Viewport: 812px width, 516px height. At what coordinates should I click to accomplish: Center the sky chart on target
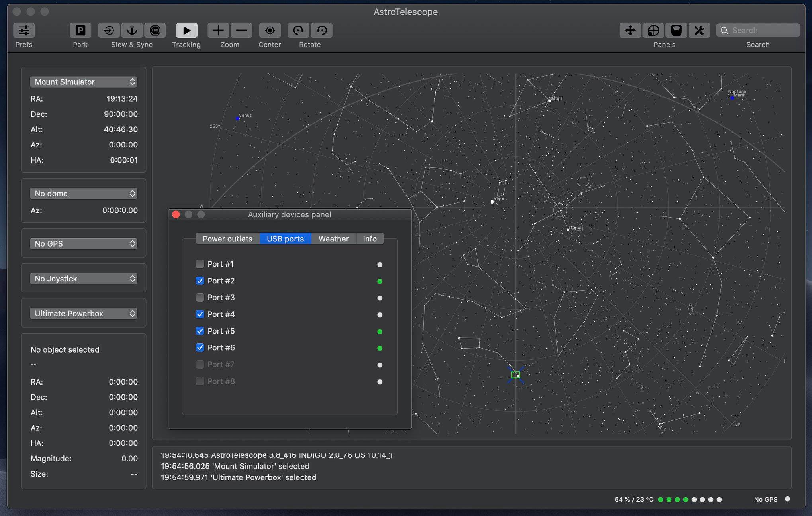click(x=270, y=30)
